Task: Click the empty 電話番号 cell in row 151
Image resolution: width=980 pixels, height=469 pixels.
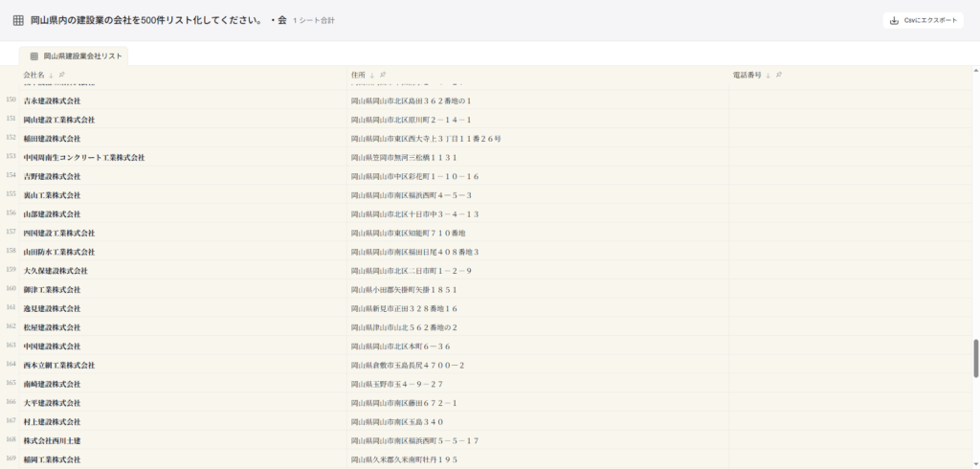Action: click(851, 120)
